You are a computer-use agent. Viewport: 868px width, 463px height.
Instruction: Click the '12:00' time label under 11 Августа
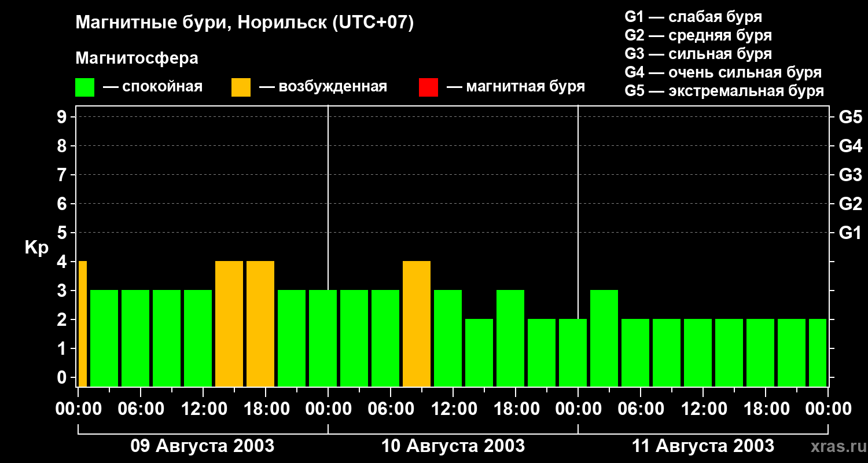(x=703, y=409)
